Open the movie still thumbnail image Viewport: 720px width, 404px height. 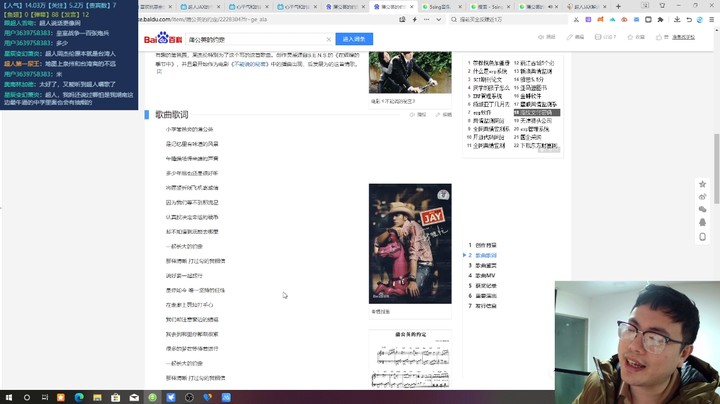click(x=410, y=72)
